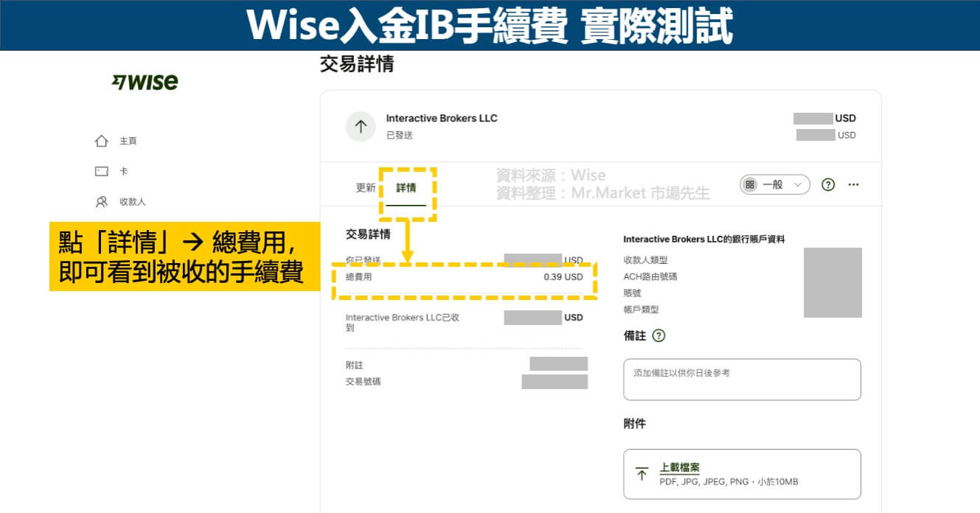
Task: Click the Interactive Brokers LLC recipient name
Action: coord(442,119)
